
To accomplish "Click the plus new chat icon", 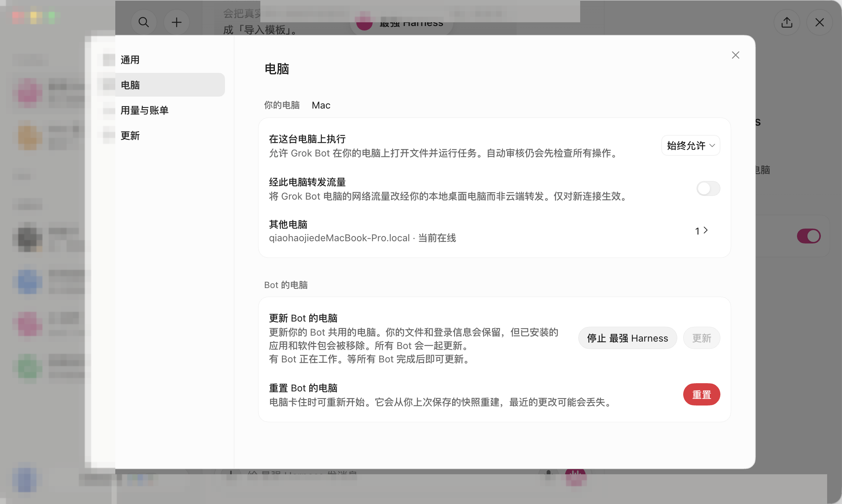I will [177, 22].
